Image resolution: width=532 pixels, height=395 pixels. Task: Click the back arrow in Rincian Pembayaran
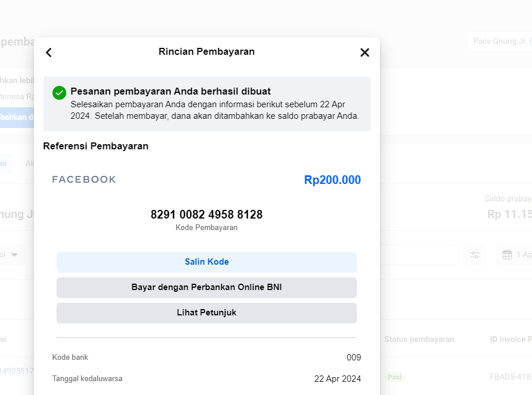pyautogui.click(x=49, y=52)
